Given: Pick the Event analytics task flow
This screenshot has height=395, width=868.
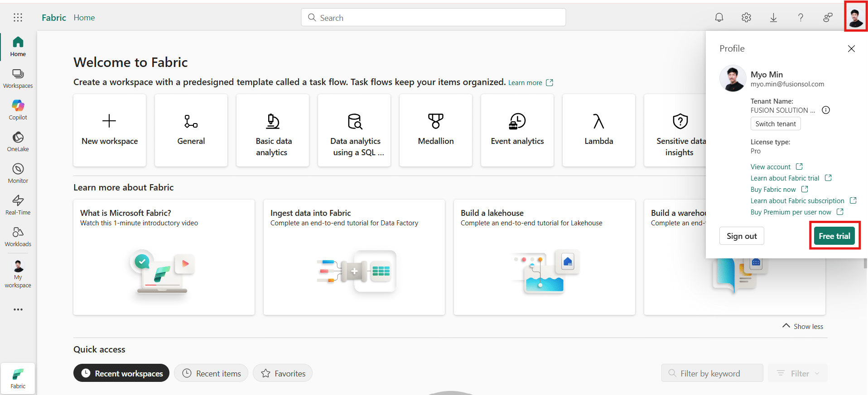Looking at the screenshot, I should coord(517,130).
